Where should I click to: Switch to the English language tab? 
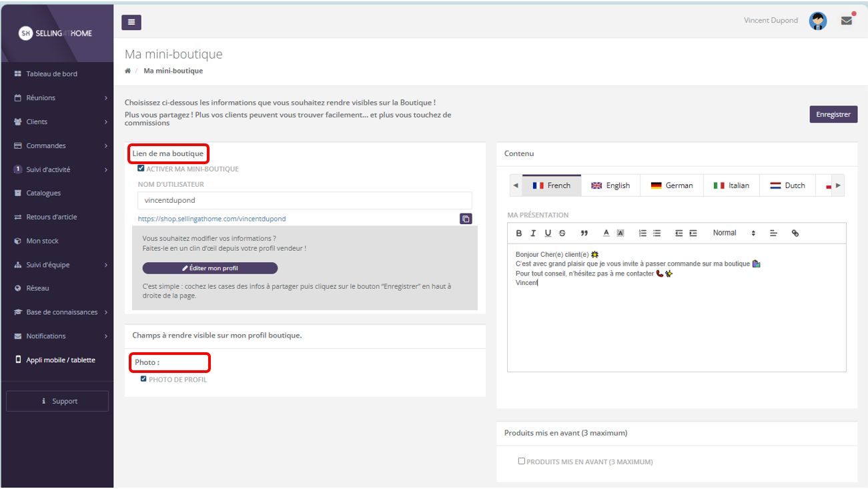click(610, 185)
